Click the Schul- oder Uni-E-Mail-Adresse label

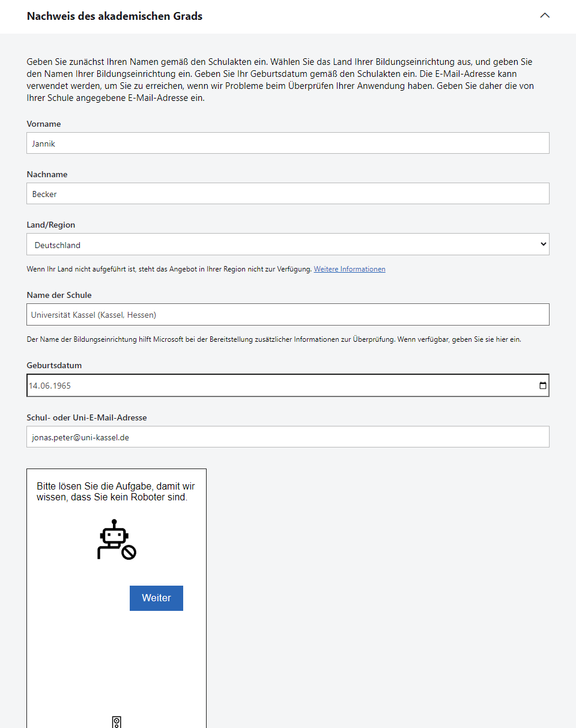point(86,417)
